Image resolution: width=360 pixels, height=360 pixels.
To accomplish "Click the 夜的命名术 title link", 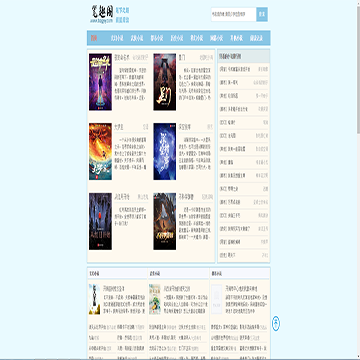I will [122, 57].
